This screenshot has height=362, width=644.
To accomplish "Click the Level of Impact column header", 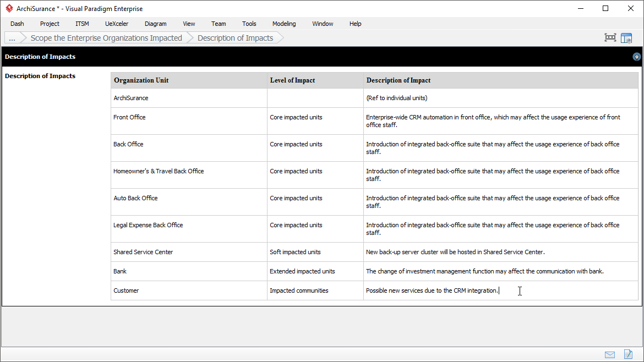I will click(315, 80).
